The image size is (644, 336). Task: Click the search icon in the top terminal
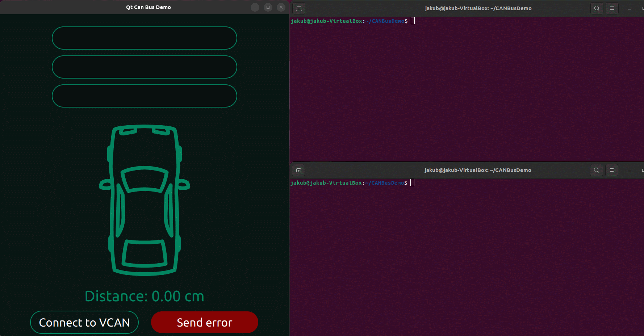coord(597,8)
